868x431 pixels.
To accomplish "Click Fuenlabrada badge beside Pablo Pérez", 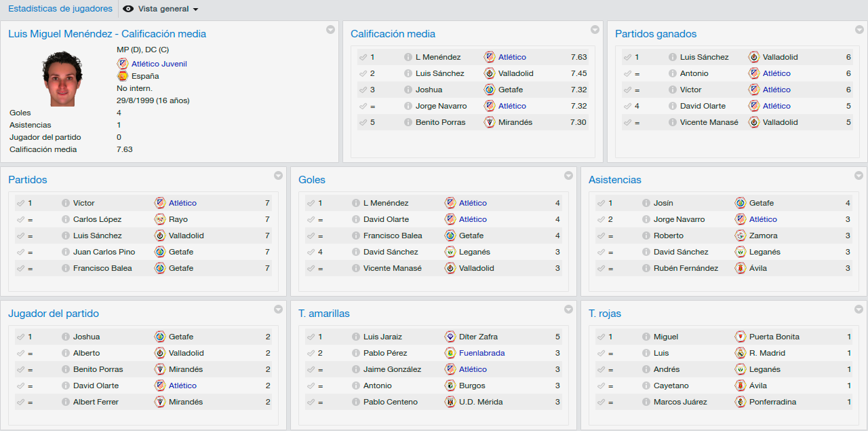I will 450,353.
